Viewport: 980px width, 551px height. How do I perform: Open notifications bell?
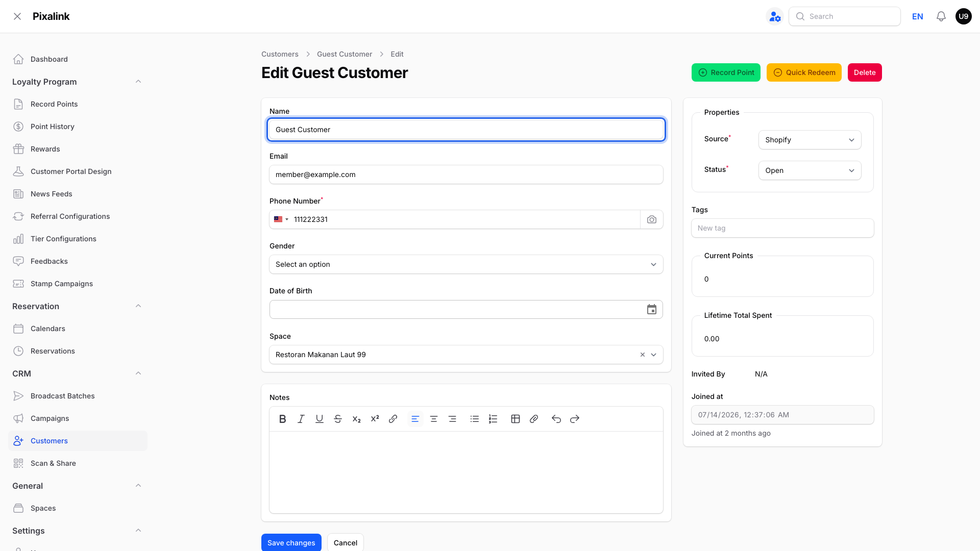click(x=941, y=16)
